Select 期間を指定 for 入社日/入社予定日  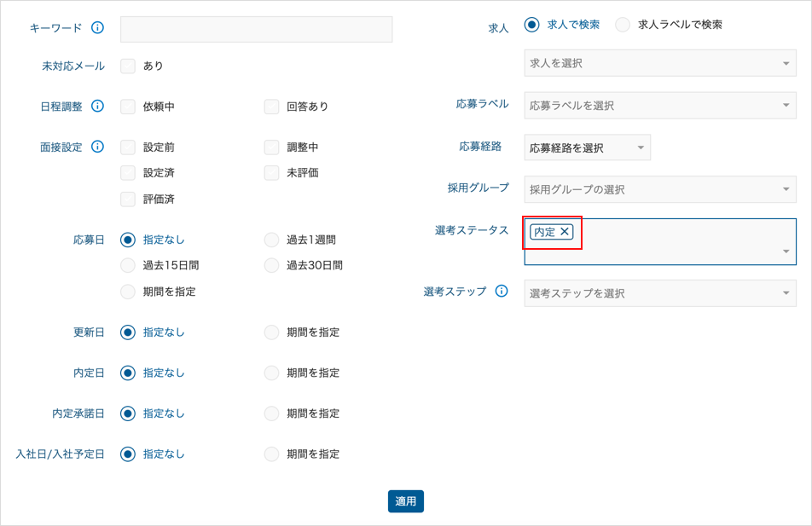click(x=272, y=454)
